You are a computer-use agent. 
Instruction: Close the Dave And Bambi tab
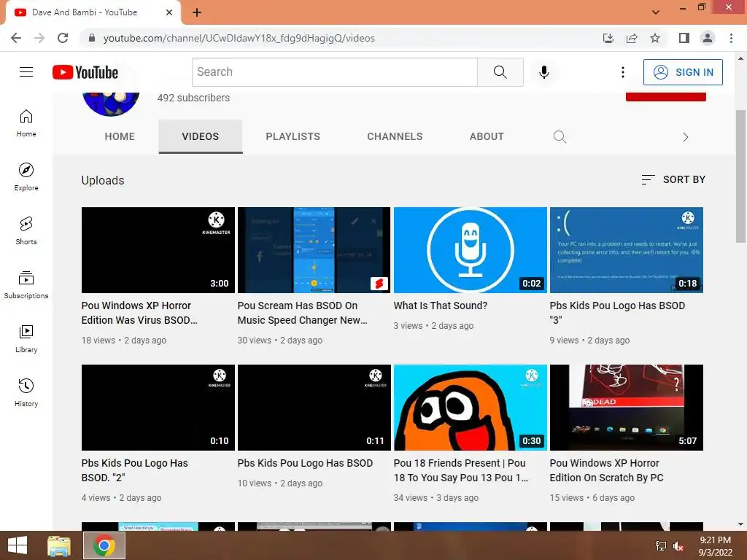pyautogui.click(x=169, y=12)
